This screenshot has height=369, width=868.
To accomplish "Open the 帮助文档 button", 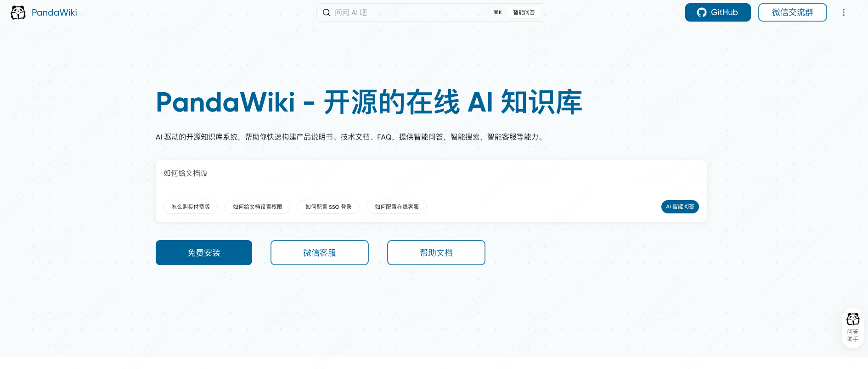I will tap(436, 252).
